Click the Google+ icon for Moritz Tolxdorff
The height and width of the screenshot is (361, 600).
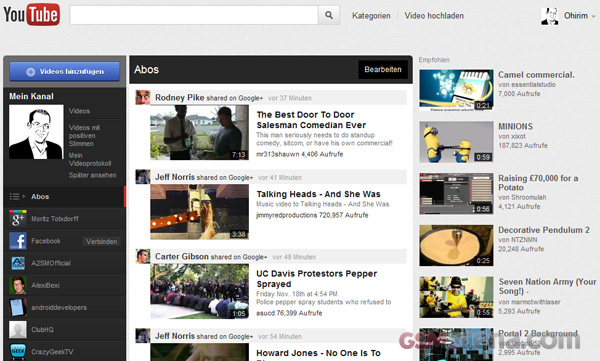(x=18, y=219)
